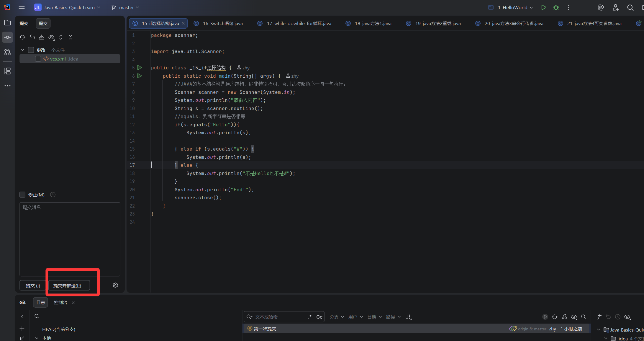Open the Pull Requests tool window
This screenshot has height=341, width=644.
click(x=7, y=52)
